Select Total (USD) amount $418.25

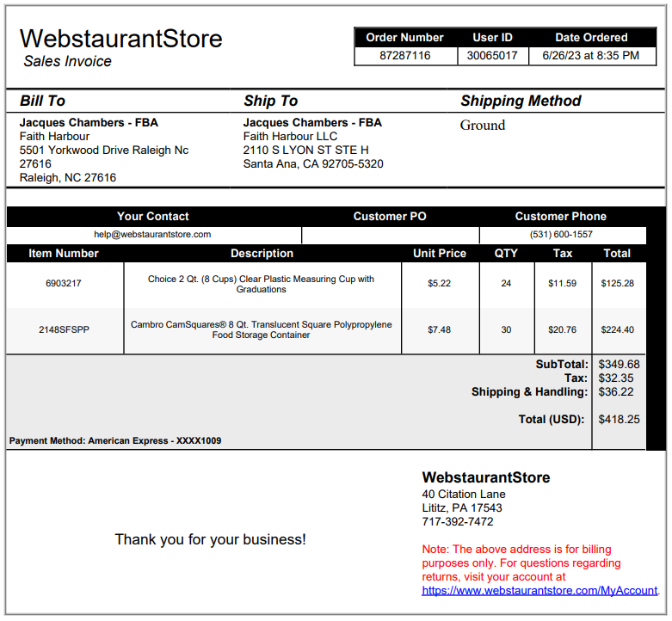619,419
